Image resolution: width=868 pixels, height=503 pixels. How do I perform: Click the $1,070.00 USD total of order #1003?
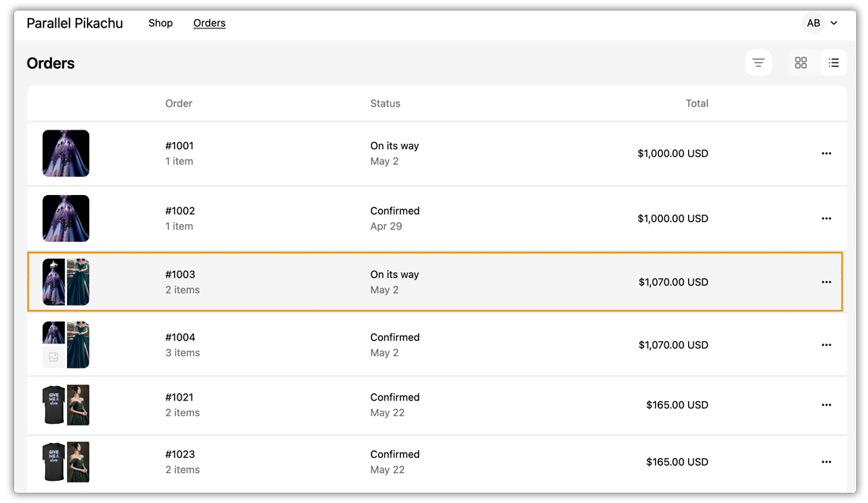pyautogui.click(x=673, y=282)
